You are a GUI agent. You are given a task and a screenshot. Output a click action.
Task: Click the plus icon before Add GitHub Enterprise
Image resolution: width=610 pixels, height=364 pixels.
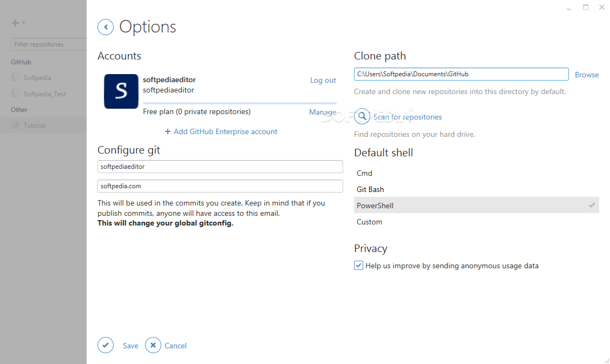point(168,131)
